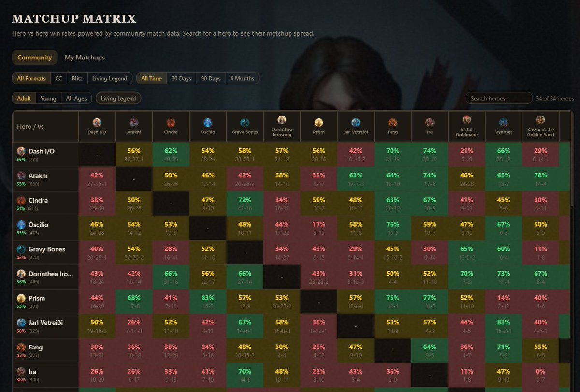Click Jarl Vetreiði vs Vynnset 83% cell
Screen dimensions: 580x392
(x=504, y=326)
